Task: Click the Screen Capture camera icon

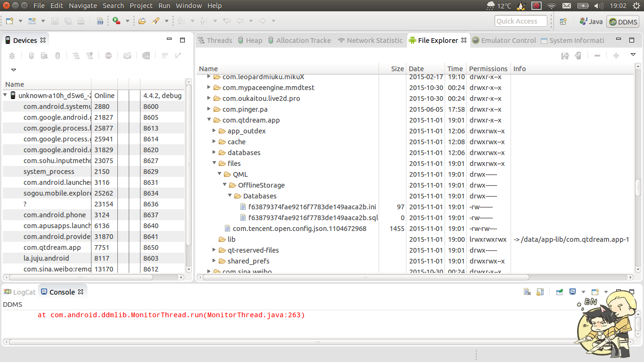Action: click(x=127, y=56)
